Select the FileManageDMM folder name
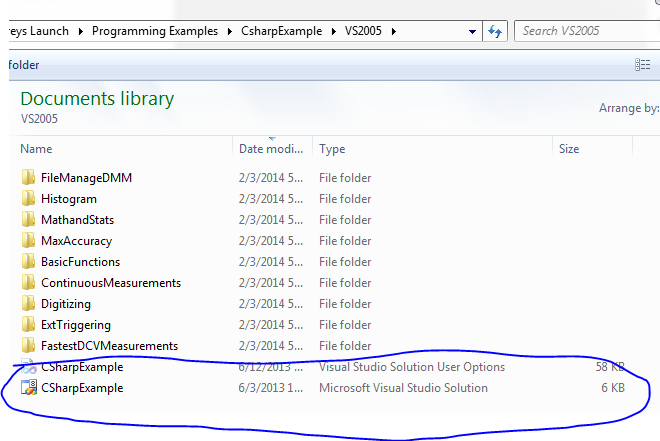The image size is (660, 441). point(86,178)
